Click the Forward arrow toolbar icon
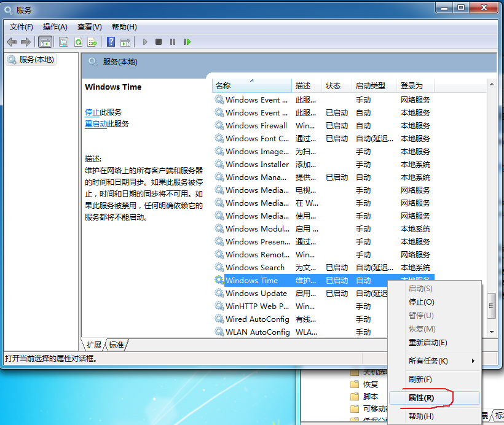Image resolution: width=504 pixels, height=425 pixels. (x=25, y=42)
